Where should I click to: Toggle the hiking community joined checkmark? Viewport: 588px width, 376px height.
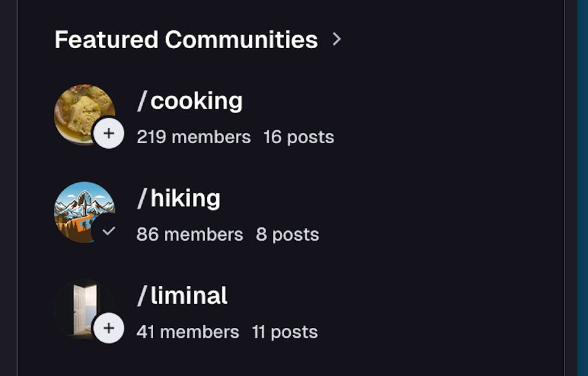coord(109,231)
